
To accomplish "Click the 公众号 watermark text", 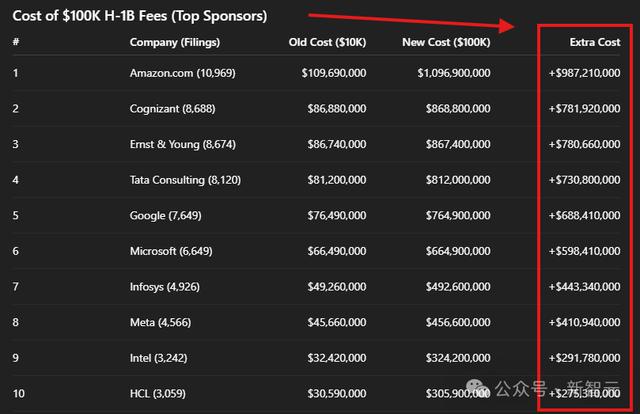I will coord(521,388).
